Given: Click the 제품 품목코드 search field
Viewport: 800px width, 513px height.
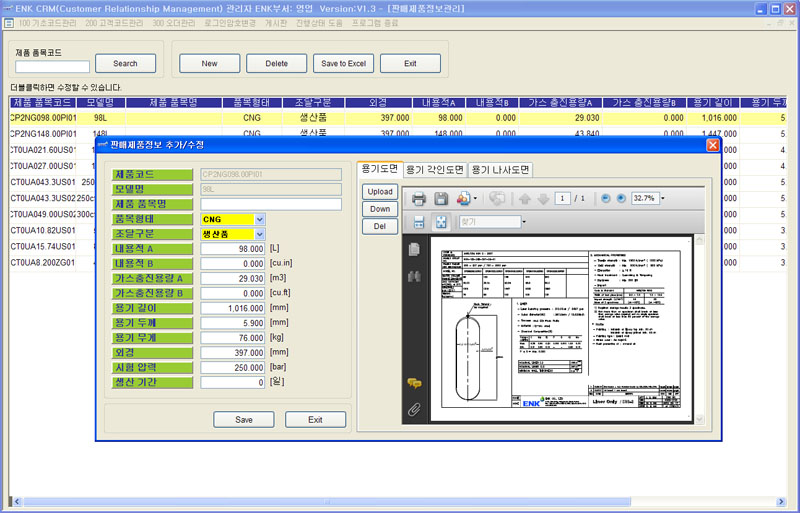Looking at the screenshot, I should click(x=53, y=67).
